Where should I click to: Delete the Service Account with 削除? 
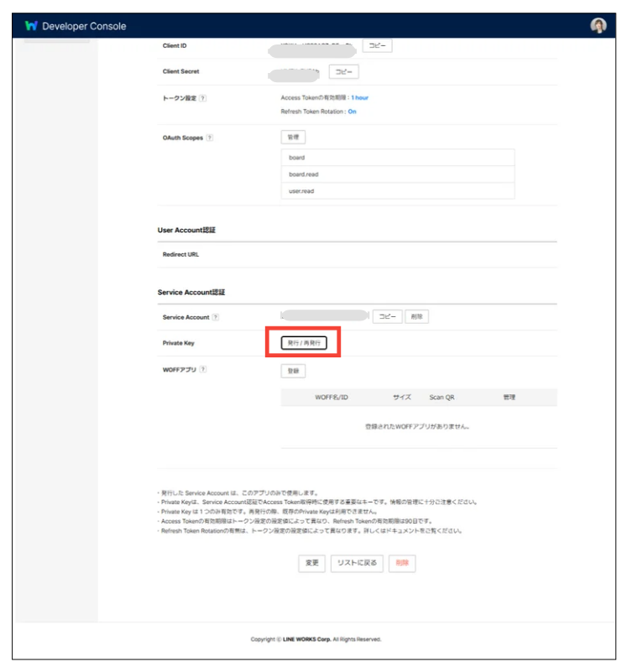tap(417, 316)
